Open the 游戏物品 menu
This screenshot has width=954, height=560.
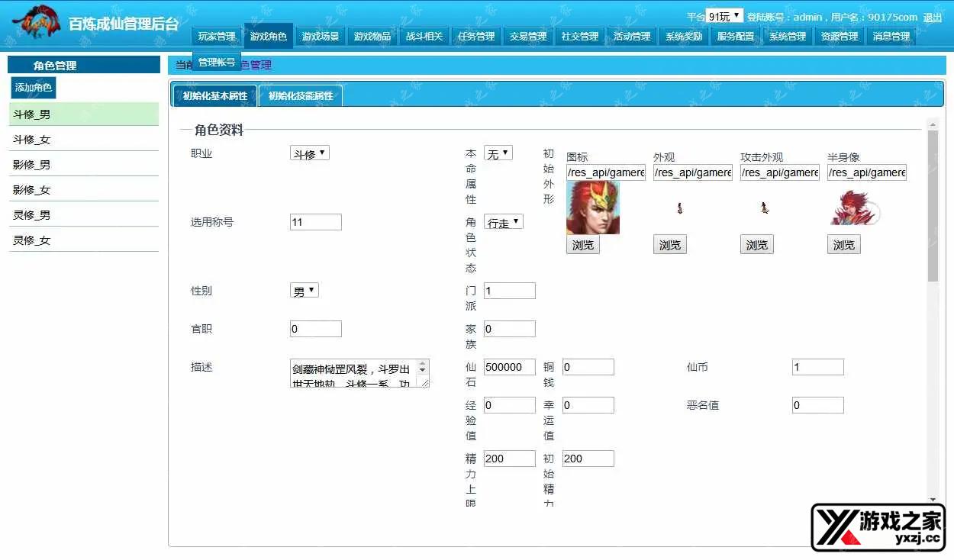click(372, 37)
